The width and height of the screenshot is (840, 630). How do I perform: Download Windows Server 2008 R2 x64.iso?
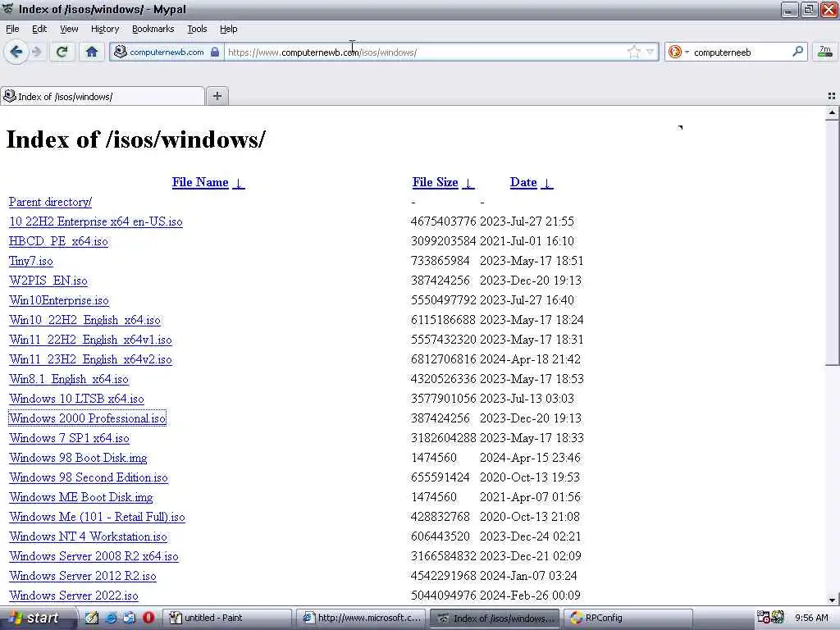[94, 557]
